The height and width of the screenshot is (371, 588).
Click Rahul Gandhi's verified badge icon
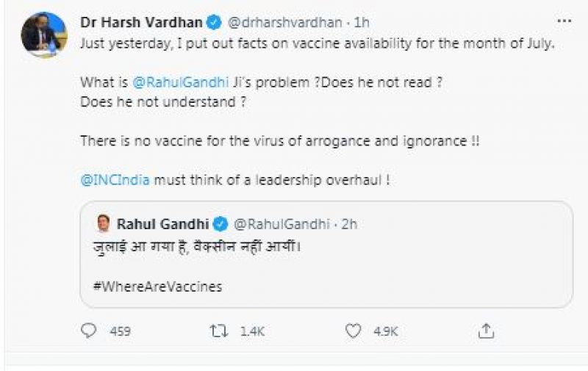tap(220, 224)
